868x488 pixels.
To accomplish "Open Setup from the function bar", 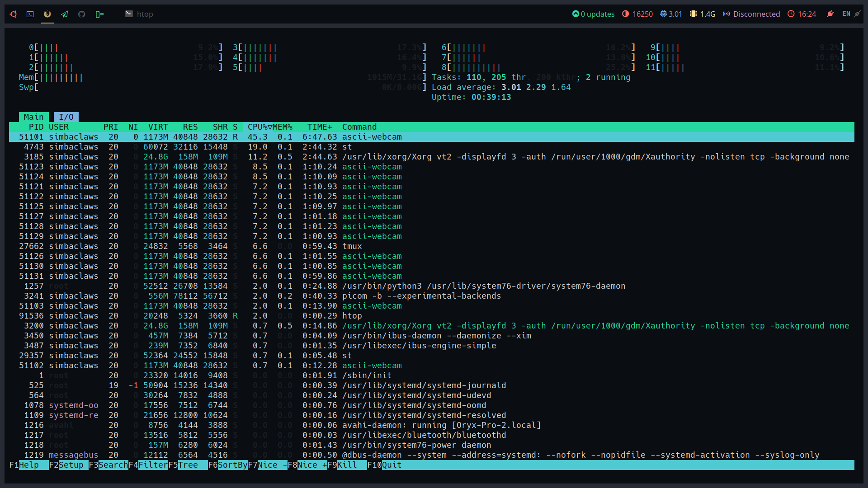I will coord(71,465).
